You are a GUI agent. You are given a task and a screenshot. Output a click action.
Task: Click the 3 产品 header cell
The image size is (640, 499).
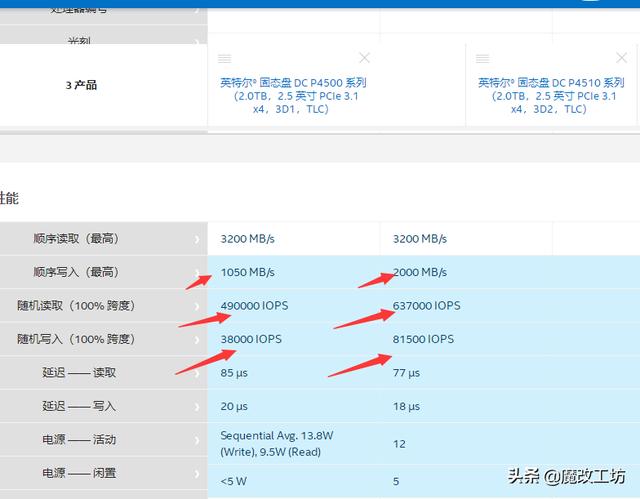(104, 85)
